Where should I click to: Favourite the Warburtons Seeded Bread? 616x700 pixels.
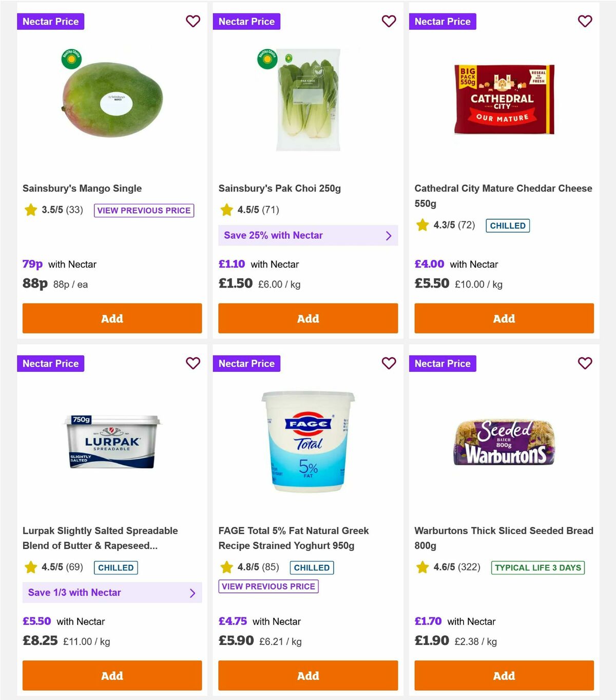point(585,363)
